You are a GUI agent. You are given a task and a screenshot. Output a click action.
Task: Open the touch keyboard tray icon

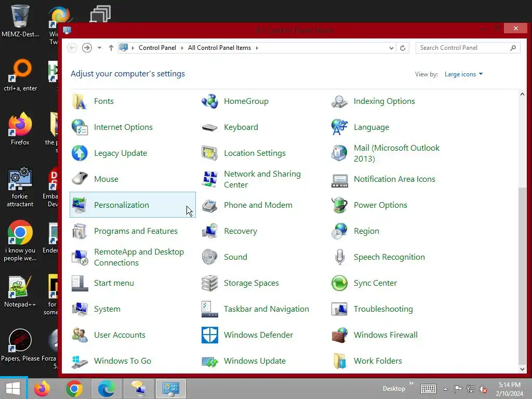pyautogui.click(x=428, y=389)
